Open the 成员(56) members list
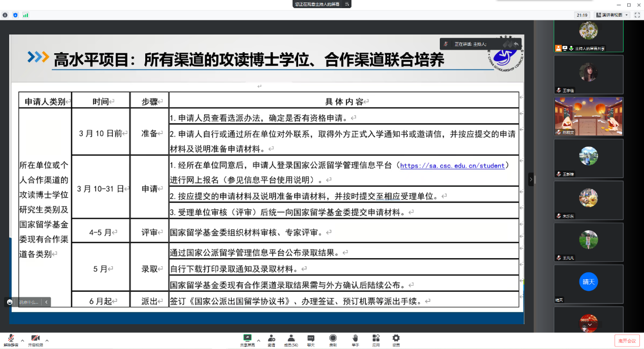This screenshot has height=349, width=644. tap(291, 339)
